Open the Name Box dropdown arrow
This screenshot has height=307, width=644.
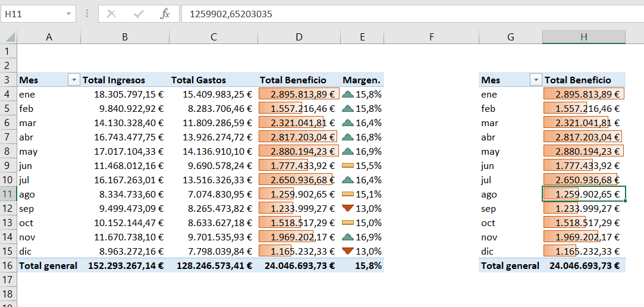click(x=68, y=14)
